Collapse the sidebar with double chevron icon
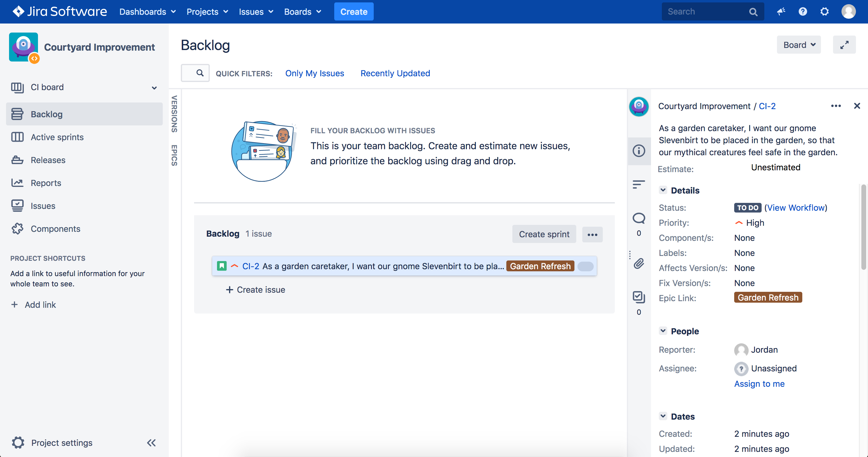868x457 pixels. [x=151, y=443]
